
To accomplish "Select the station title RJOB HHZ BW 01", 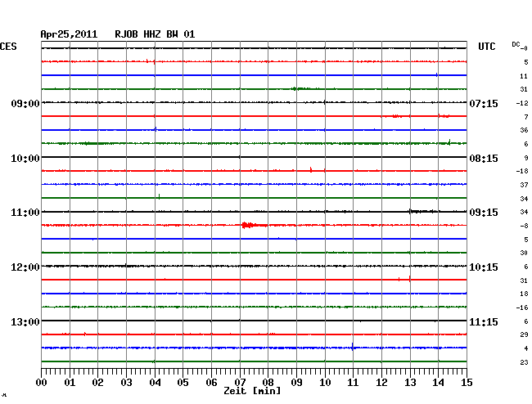I will [155, 34].
